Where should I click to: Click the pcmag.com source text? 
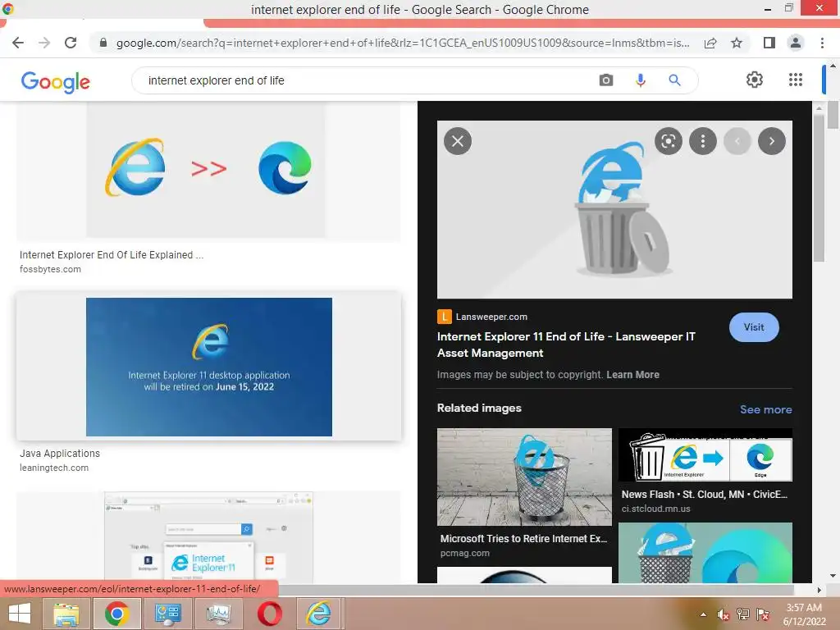point(464,554)
